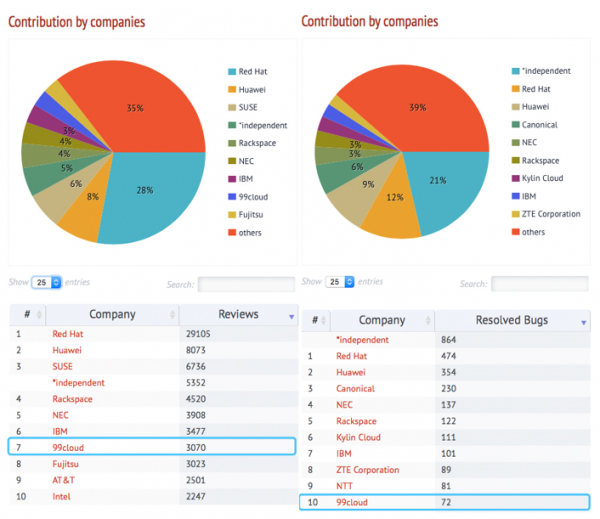The height and width of the screenshot is (519, 600).
Task: Click the Resolved Bugs table search field
Action: [540, 284]
